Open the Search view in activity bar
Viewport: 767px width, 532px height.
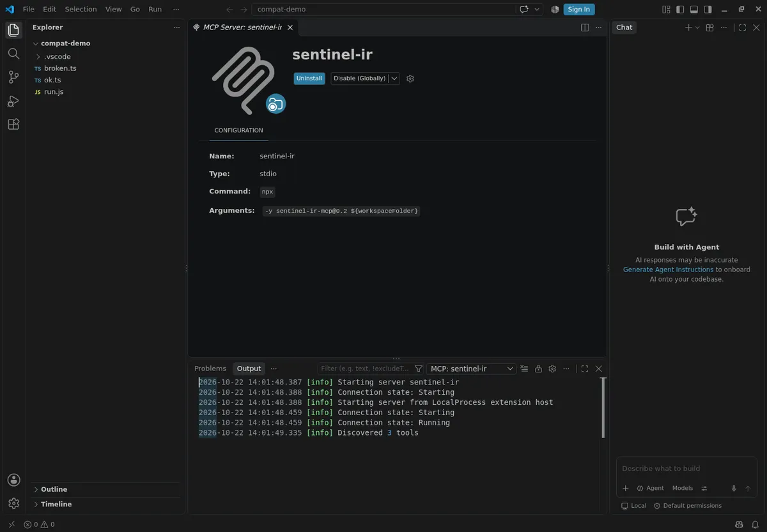click(13, 54)
